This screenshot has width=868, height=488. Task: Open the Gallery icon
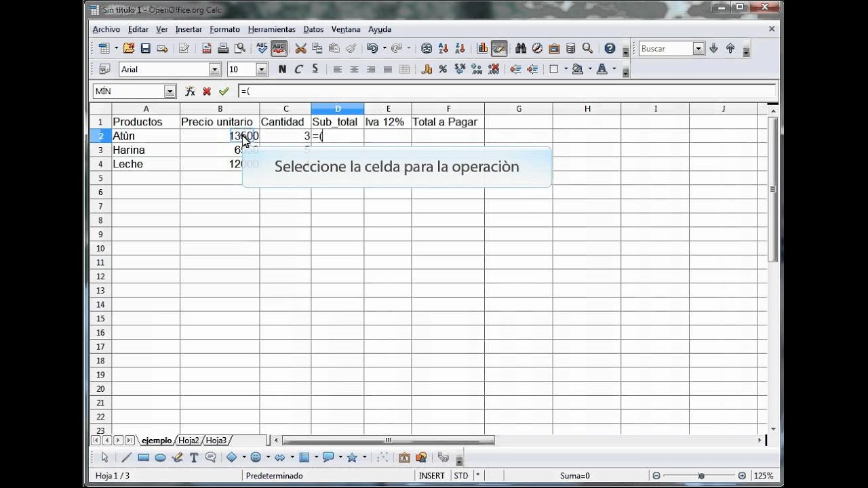554,48
